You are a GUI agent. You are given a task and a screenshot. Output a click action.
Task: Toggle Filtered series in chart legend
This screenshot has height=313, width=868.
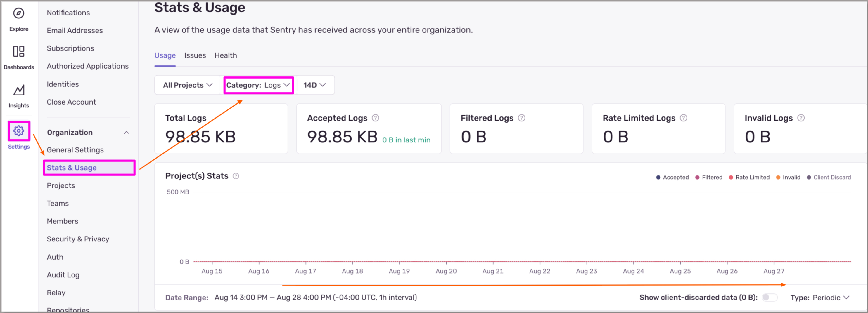(709, 177)
